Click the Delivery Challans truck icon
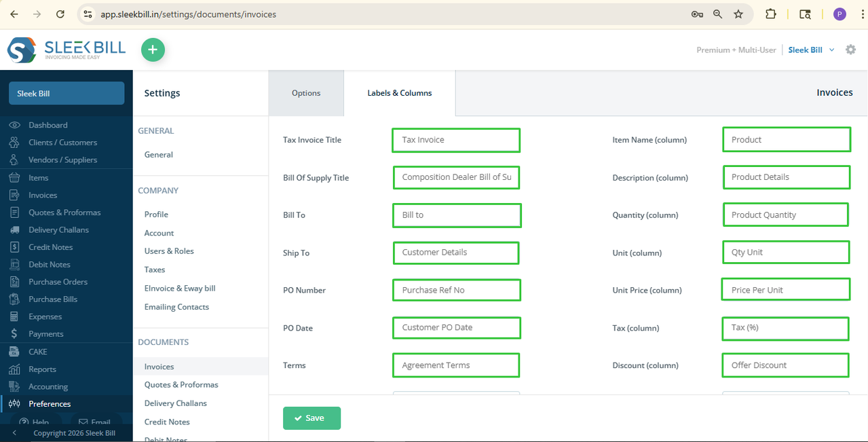 point(14,229)
